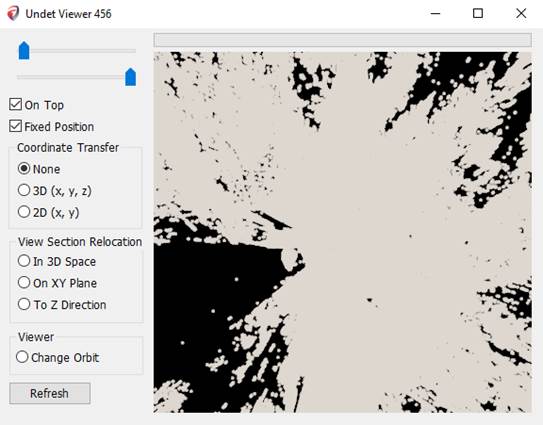Image resolution: width=543 pixels, height=425 pixels.
Task: Minimize the Undet Viewer window
Action: tap(435, 14)
